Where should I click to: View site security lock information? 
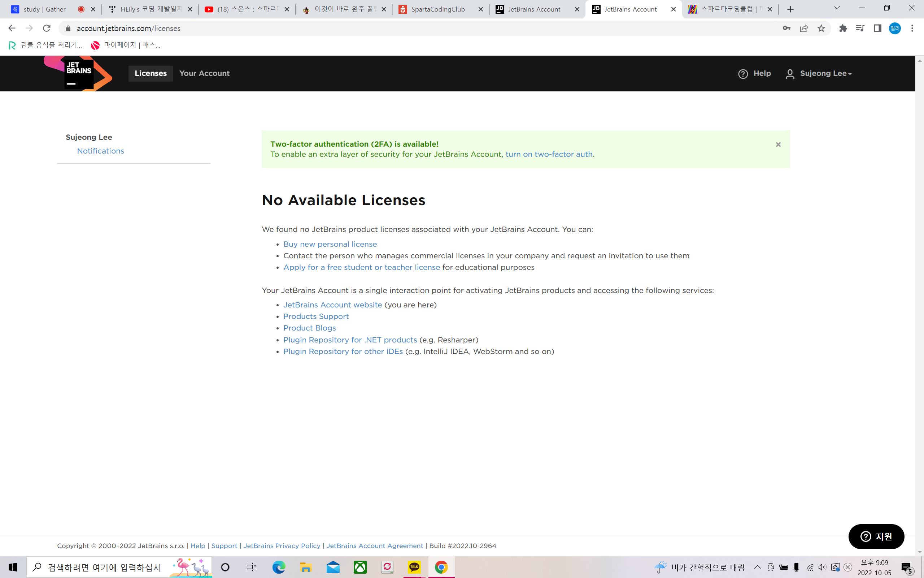click(68, 28)
